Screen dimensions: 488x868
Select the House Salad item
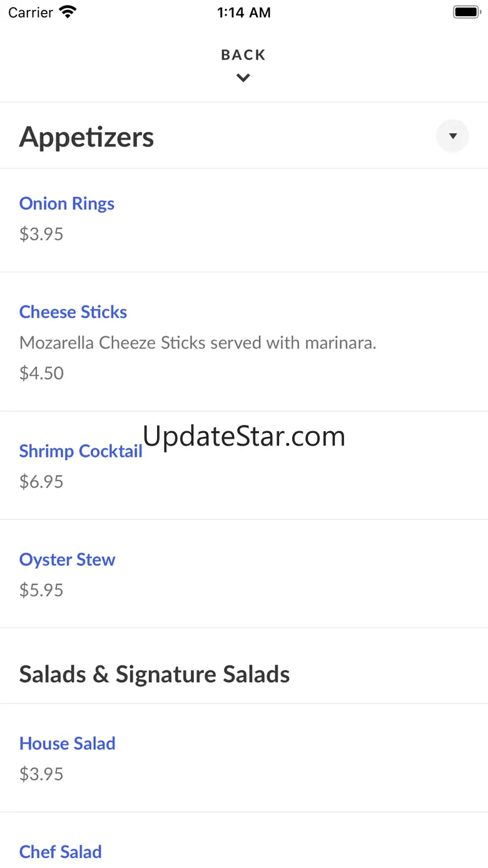point(68,744)
